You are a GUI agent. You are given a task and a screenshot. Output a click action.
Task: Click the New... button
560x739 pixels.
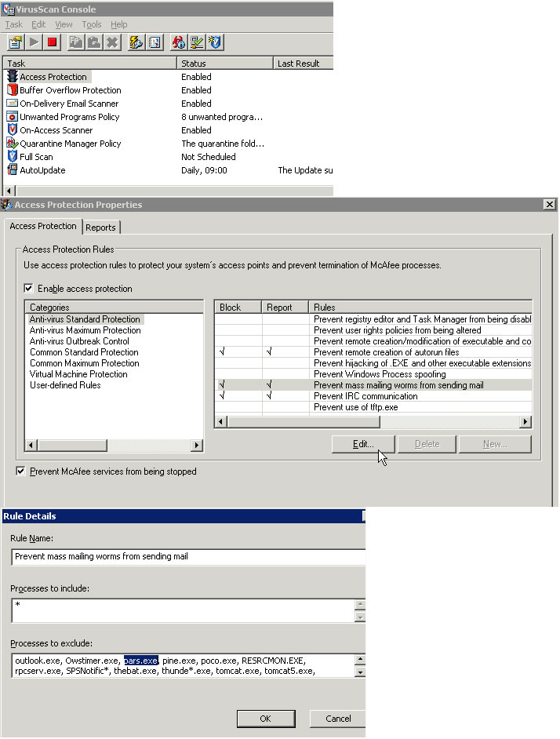495,444
